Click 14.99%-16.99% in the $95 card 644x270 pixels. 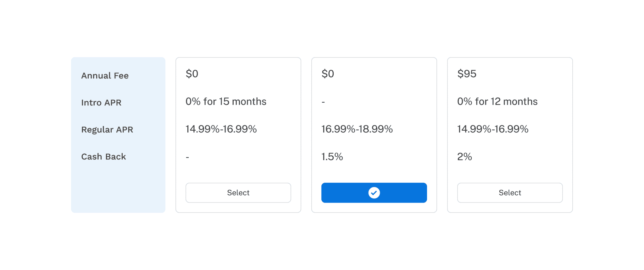coord(493,129)
